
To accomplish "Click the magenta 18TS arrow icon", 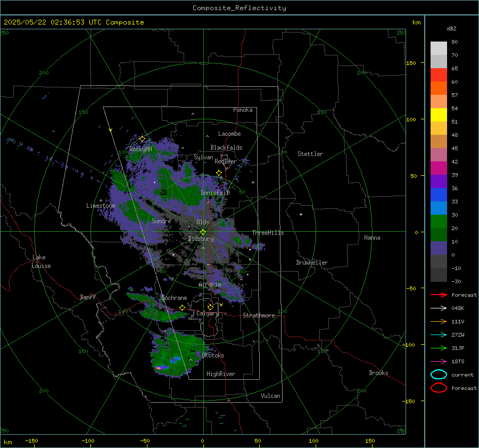I will coord(439,362).
